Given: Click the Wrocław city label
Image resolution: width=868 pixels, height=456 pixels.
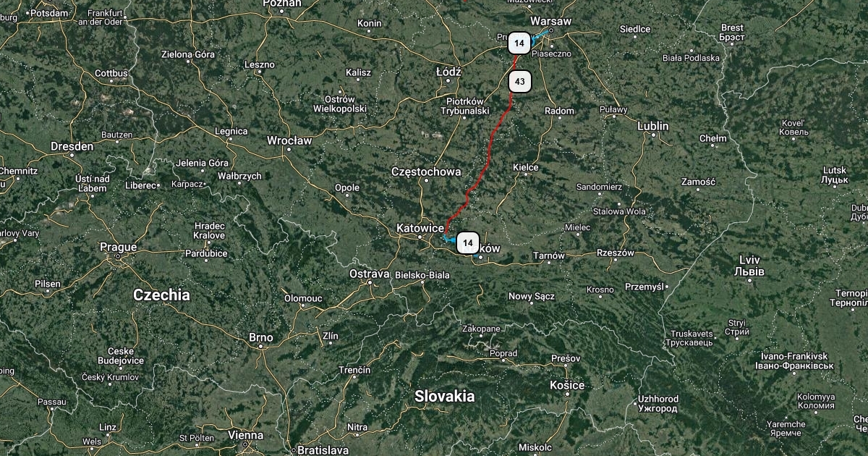Looking at the screenshot, I should (x=289, y=140).
